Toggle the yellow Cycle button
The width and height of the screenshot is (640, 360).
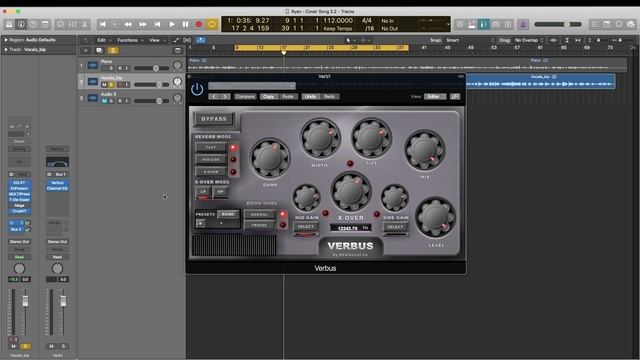coord(212,24)
